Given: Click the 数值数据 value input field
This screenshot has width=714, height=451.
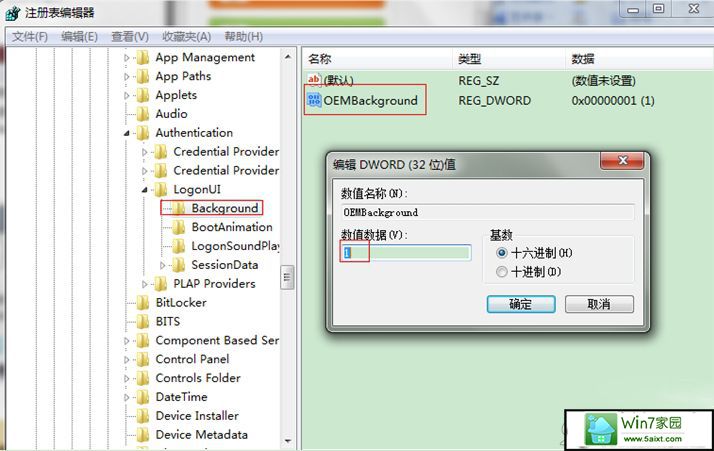Looking at the screenshot, I should click(x=406, y=252).
